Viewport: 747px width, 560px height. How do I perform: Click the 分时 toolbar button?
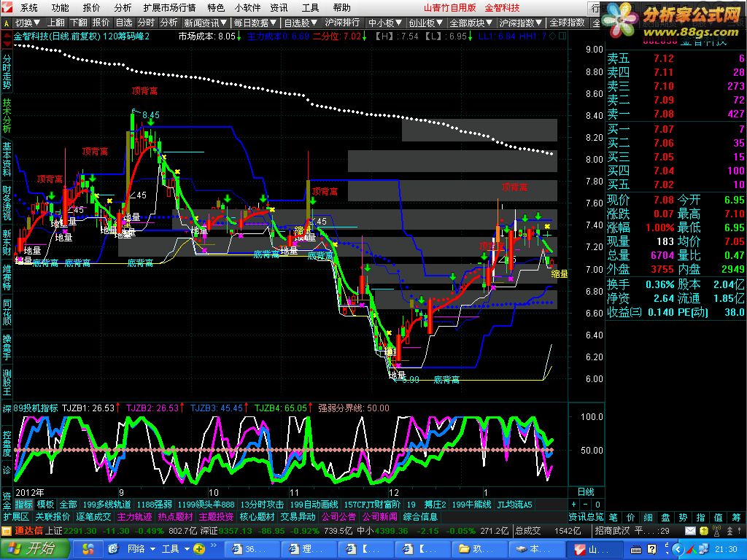146,23
